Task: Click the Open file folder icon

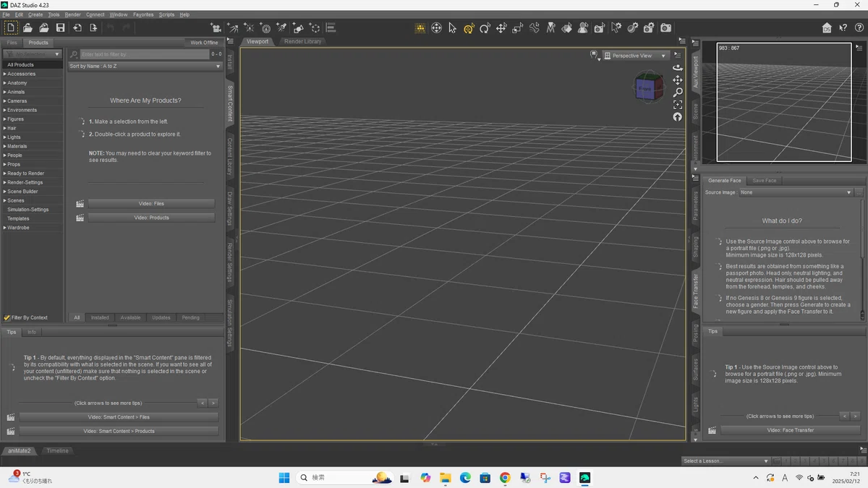Action: pyautogui.click(x=27, y=27)
